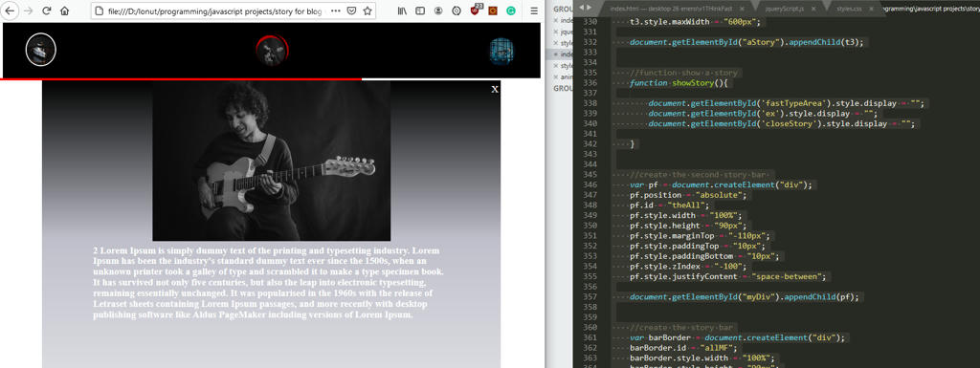Click the orange square extension icon
This screenshot has height=368, width=980.
pyautogui.click(x=493, y=11)
